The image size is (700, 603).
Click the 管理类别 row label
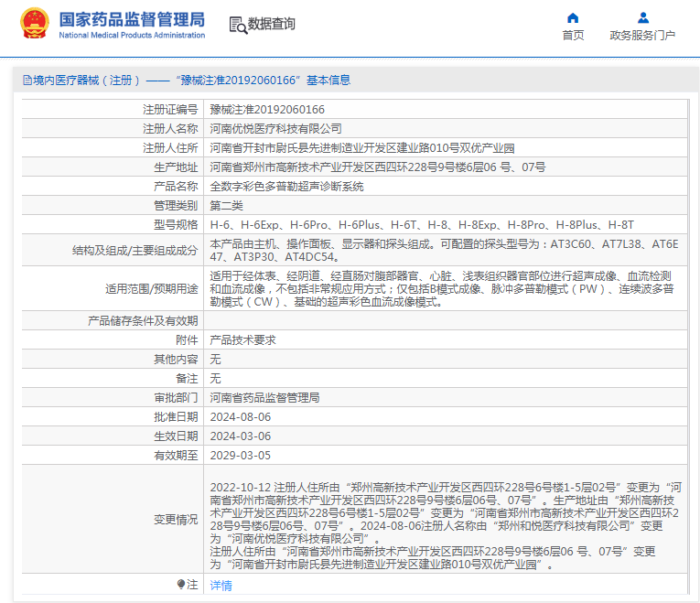(x=176, y=205)
